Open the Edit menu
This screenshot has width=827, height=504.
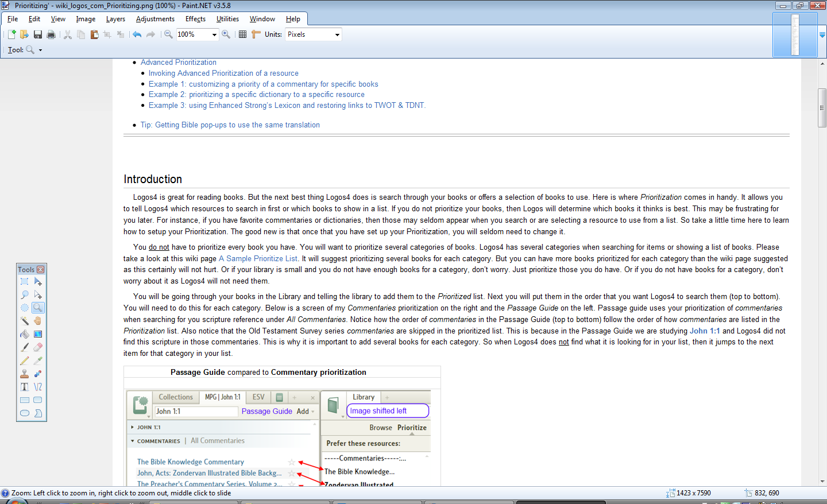[x=34, y=19]
